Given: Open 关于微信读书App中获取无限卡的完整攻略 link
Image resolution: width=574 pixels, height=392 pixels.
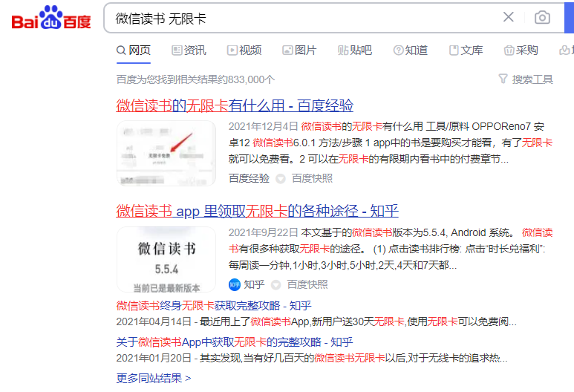Looking at the screenshot, I should pos(235,342).
